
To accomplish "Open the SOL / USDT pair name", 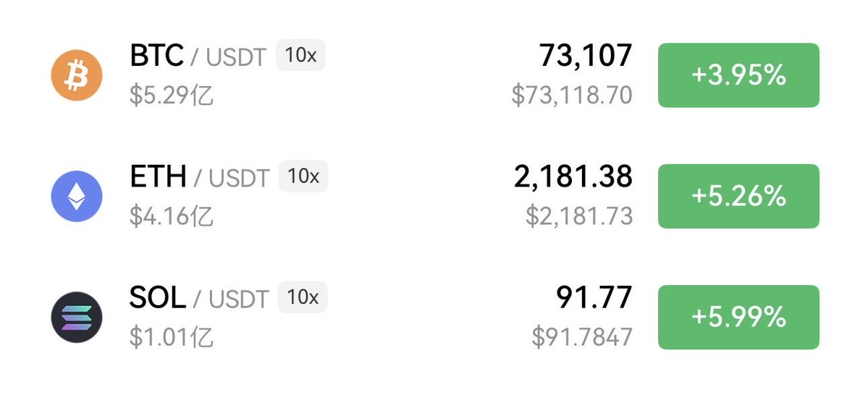I will (198, 298).
